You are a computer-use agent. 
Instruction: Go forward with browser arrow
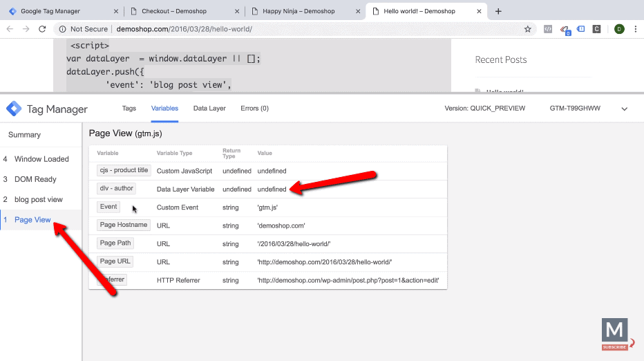point(26,29)
